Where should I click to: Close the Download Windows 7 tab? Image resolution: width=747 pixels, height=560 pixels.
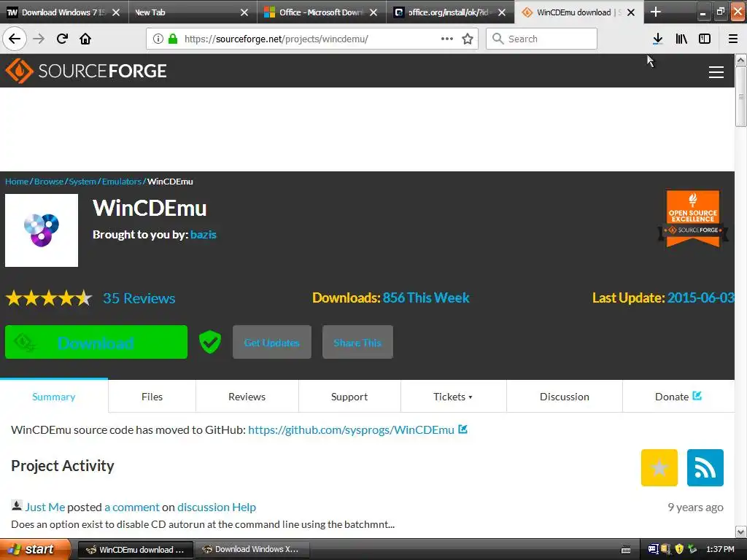point(116,12)
